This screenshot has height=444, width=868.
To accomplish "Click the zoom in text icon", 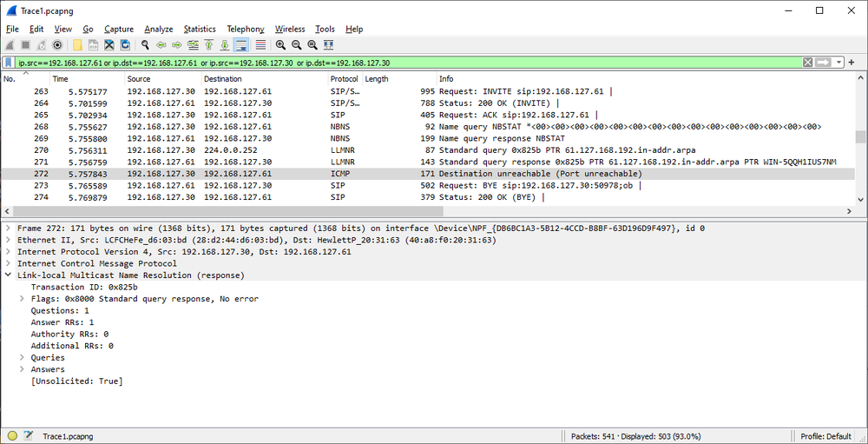I will click(x=280, y=45).
